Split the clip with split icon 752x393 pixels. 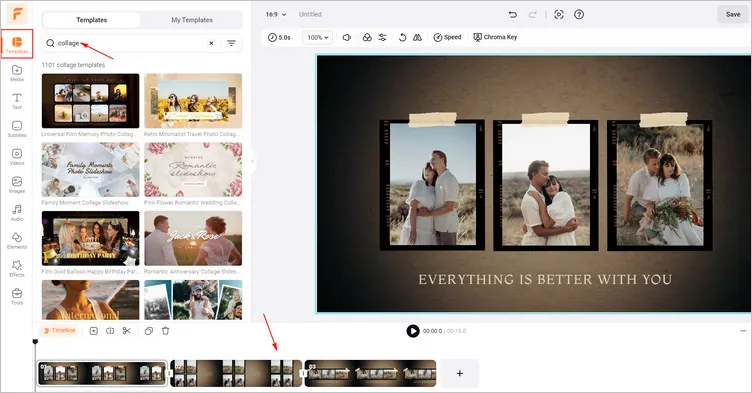point(110,331)
